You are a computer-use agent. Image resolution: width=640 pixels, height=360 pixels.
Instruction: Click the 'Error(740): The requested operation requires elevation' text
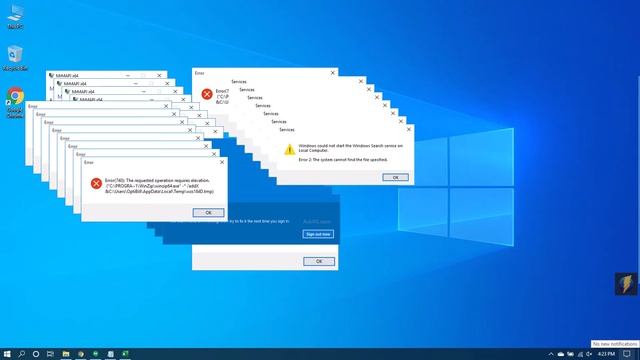[x=157, y=180]
